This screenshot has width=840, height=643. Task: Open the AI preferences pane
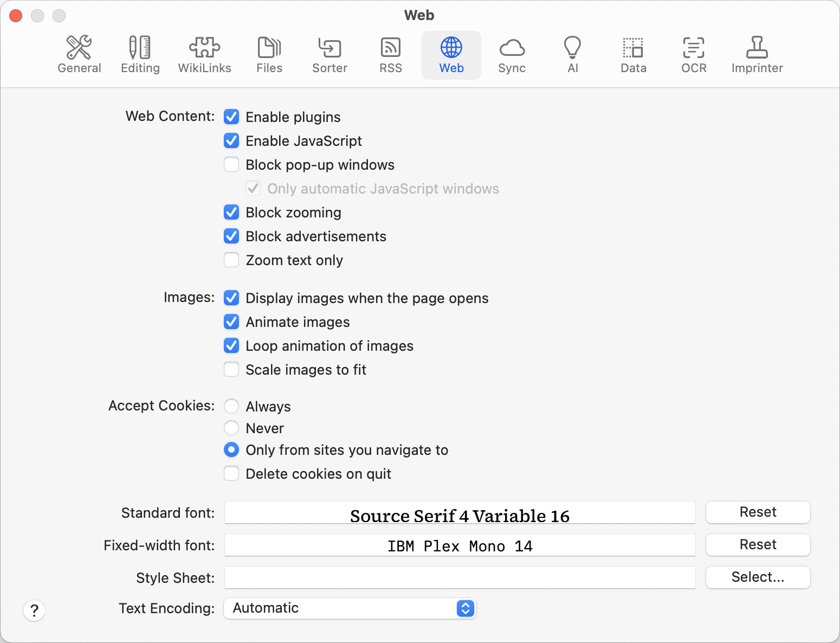572,55
